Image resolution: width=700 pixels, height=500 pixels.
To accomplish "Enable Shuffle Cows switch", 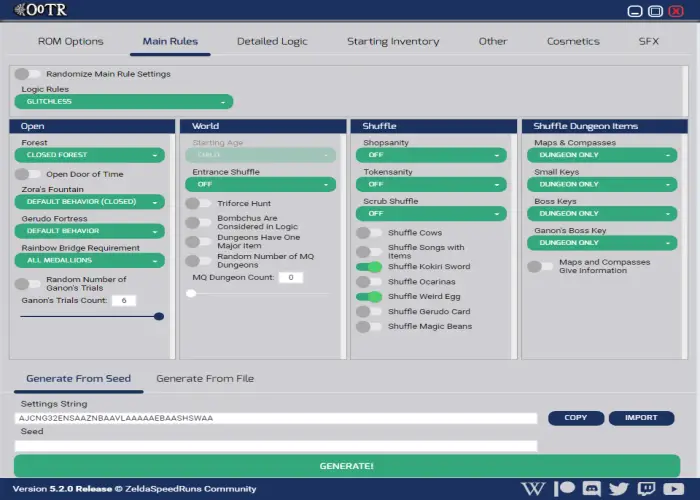I will coord(369,233).
